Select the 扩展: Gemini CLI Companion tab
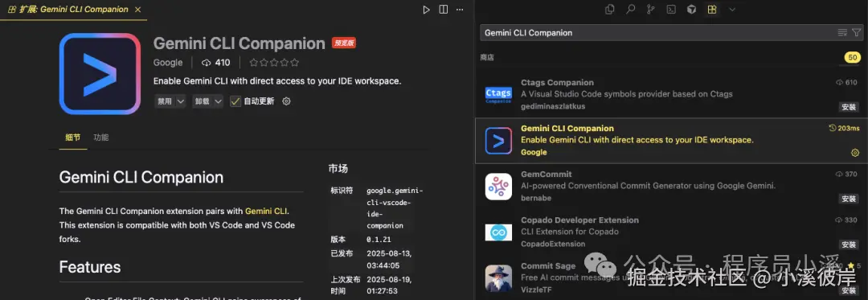 pos(74,10)
